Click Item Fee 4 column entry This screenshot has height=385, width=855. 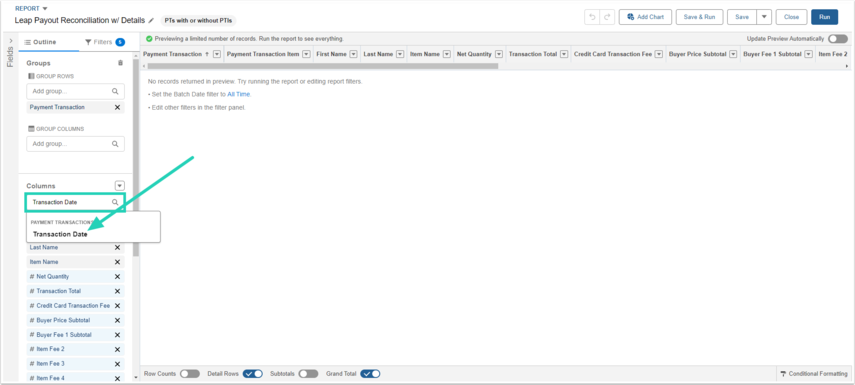coord(75,378)
